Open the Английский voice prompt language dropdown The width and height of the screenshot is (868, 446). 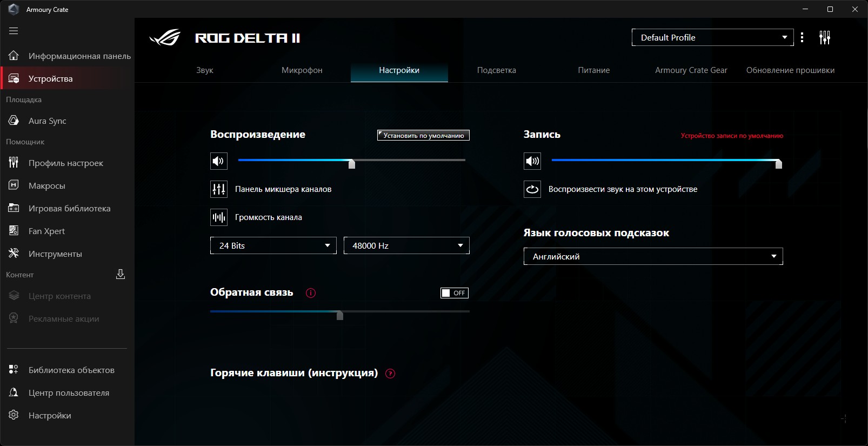coord(653,256)
